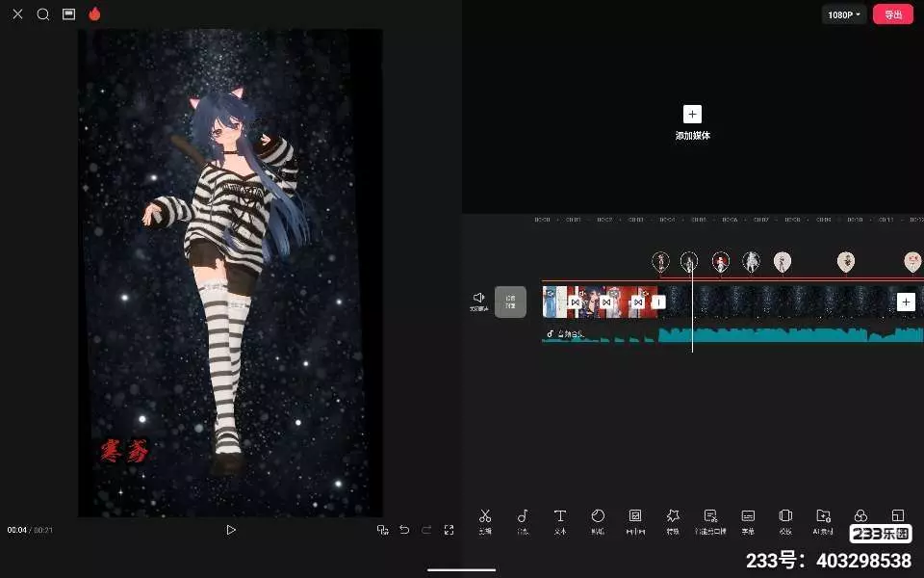Image resolution: width=924 pixels, height=578 pixels.
Task: Mute the original clip audio
Action: point(478,301)
